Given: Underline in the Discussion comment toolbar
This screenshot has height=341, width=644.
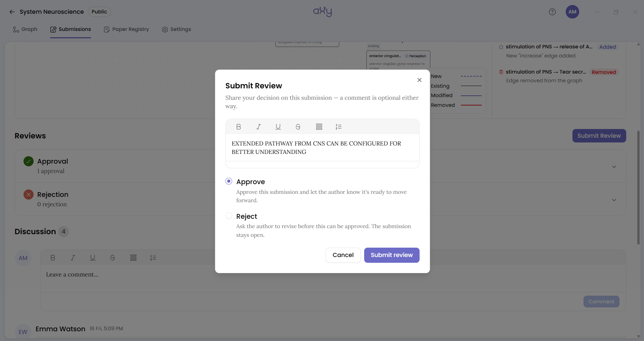Looking at the screenshot, I should [93, 258].
